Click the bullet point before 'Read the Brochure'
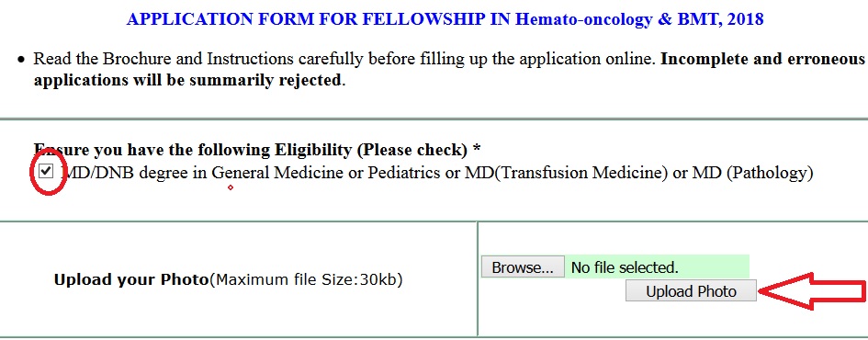This screenshot has height=340, width=868. 21,59
